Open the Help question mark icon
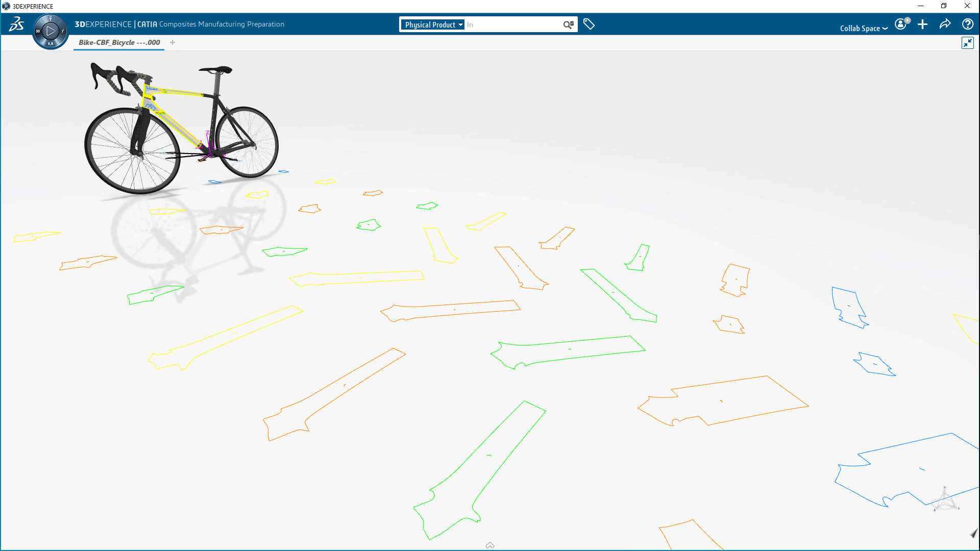 [967, 24]
